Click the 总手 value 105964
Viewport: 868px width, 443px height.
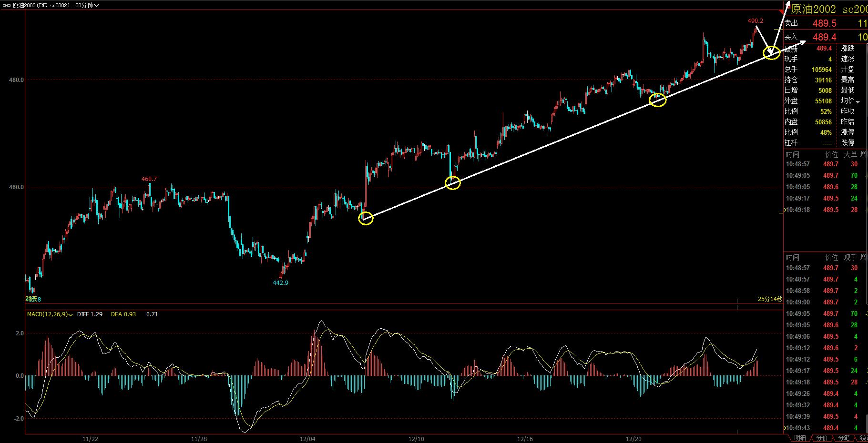point(822,70)
